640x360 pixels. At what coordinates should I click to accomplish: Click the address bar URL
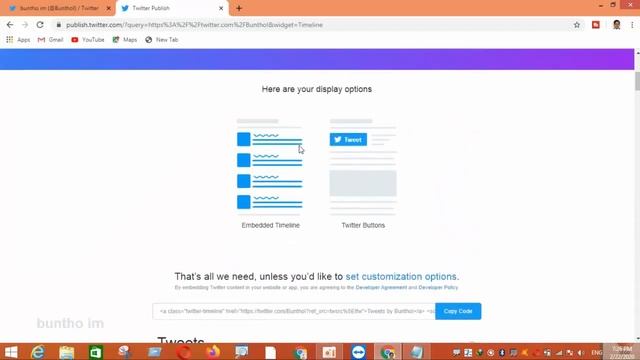coord(194,25)
